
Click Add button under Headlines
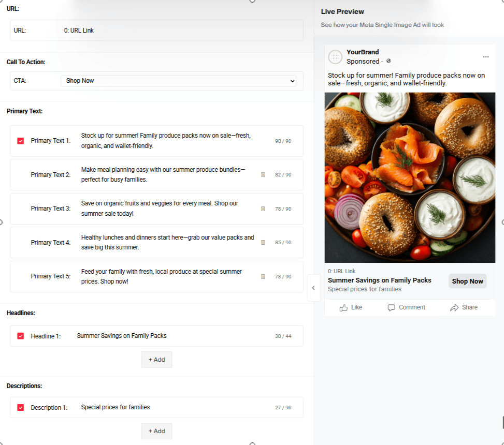click(x=156, y=360)
